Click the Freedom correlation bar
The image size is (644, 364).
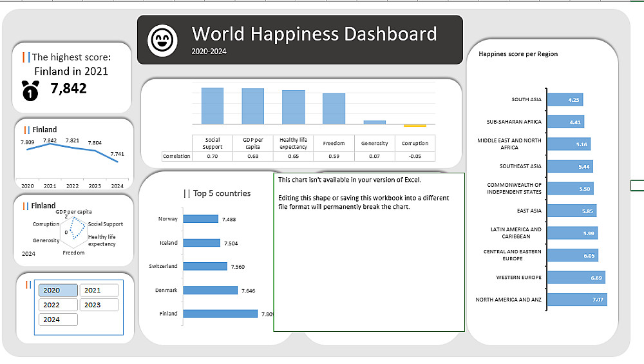click(334, 109)
